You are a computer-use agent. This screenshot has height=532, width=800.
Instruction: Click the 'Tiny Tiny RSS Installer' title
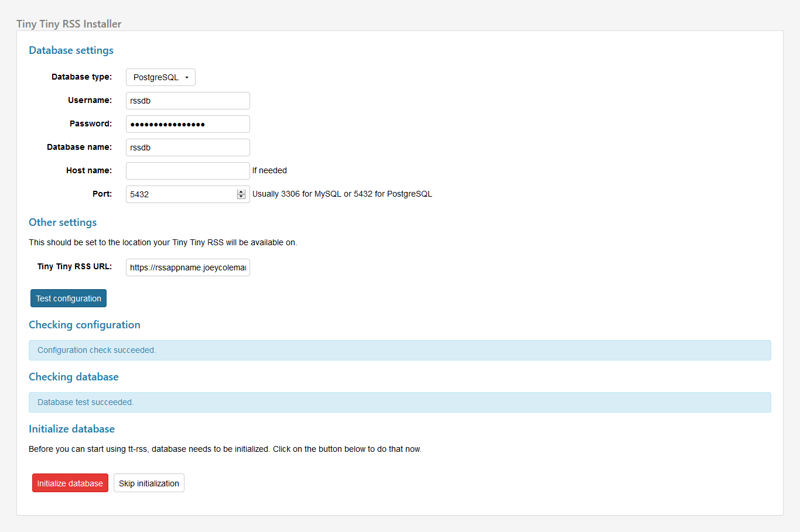pyautogui.click(x=69, y=24)
